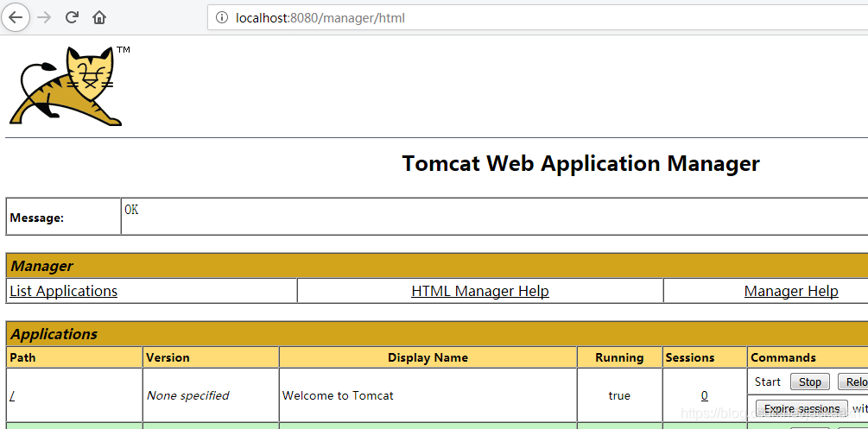Open the Manager Help link
The width and height of the screenshot is (868, 429).
point(791,291)
